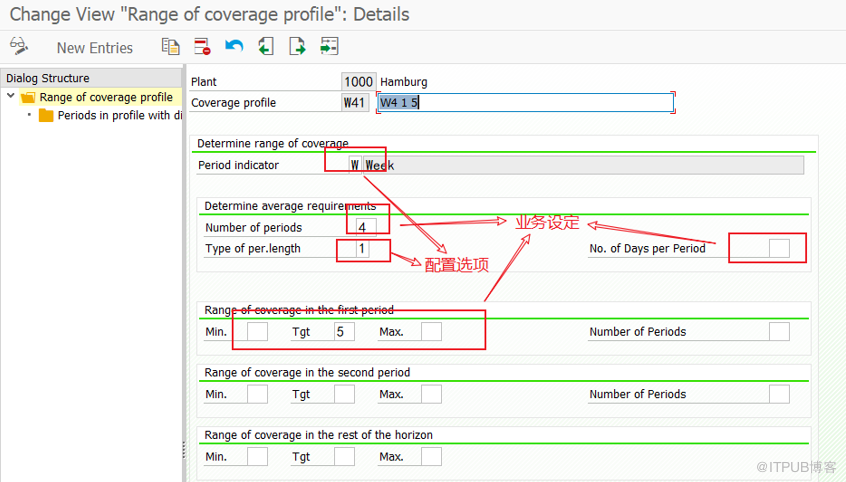846x482 pixels.
Task: Click the No. of Days per Period field
Action: pos(778,249)
